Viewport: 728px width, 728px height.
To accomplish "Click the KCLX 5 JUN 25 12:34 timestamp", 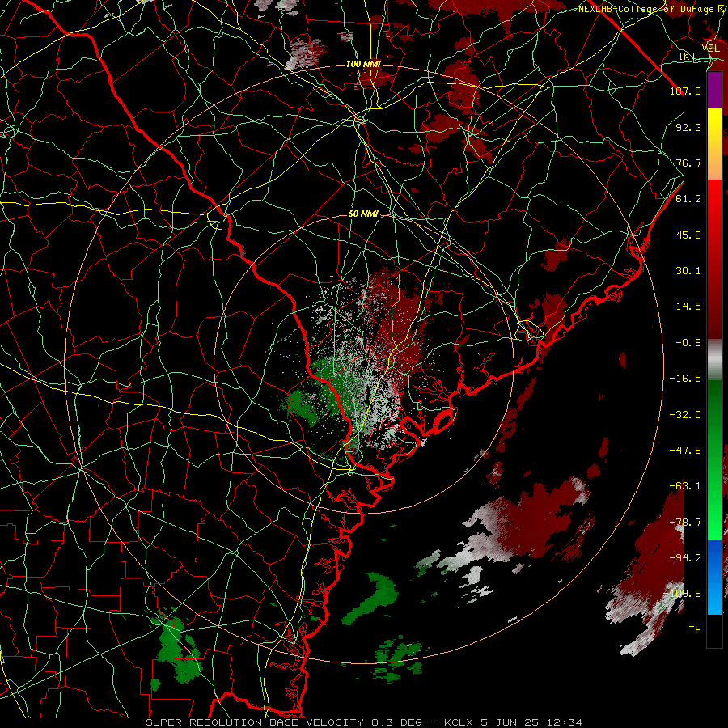I will point(513,722).
